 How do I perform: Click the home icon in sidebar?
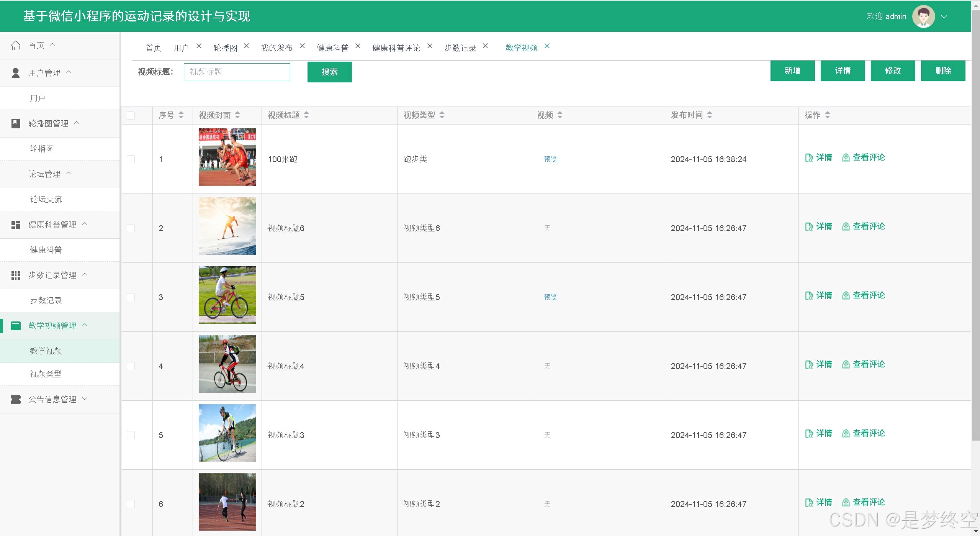point(16,46)
